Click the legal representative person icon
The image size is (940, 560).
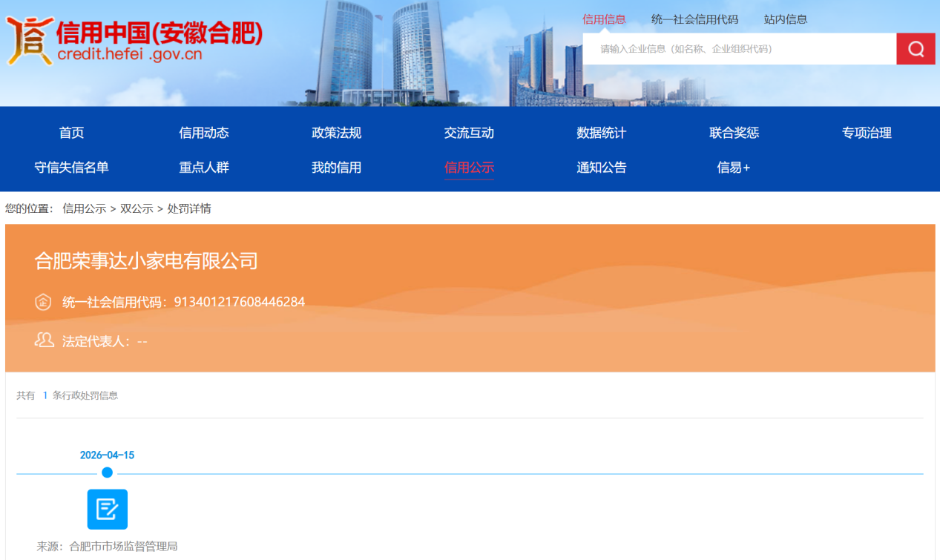click(45, 340)
